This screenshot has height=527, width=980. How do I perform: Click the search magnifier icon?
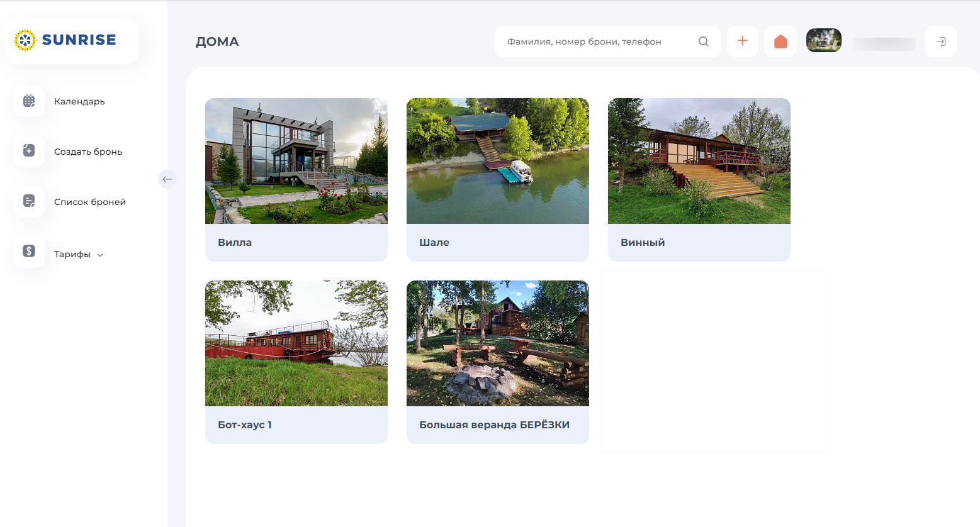(x=704, y=42)
